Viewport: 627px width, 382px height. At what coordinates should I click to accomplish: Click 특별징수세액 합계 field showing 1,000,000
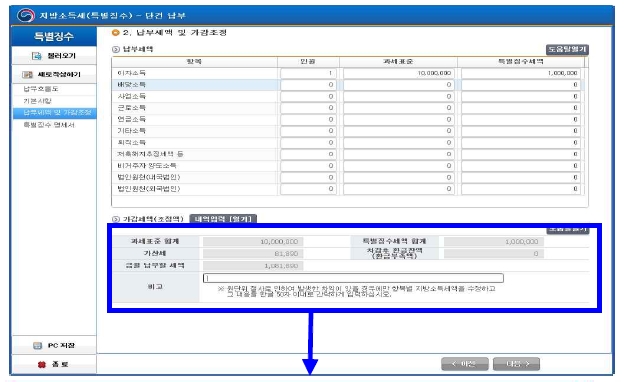click(x=494, y=242)
